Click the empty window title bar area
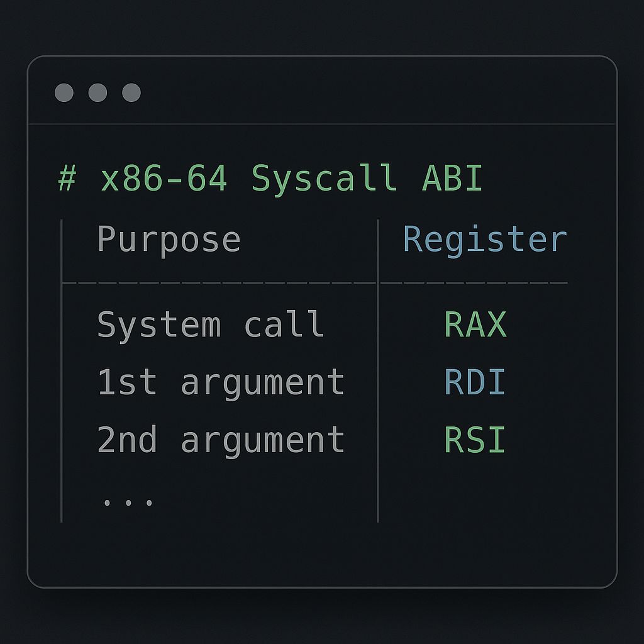Image resolution: width=644 pixels, height=644 pixels. point(377,93)
